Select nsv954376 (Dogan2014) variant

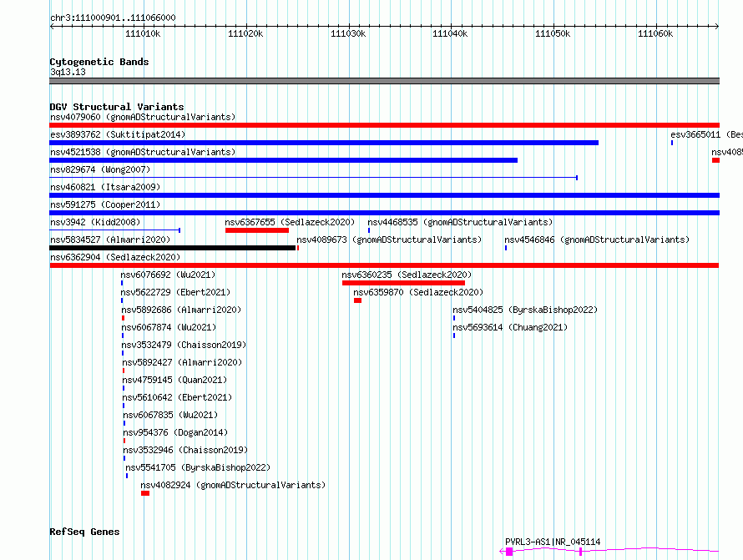[175, 432]
